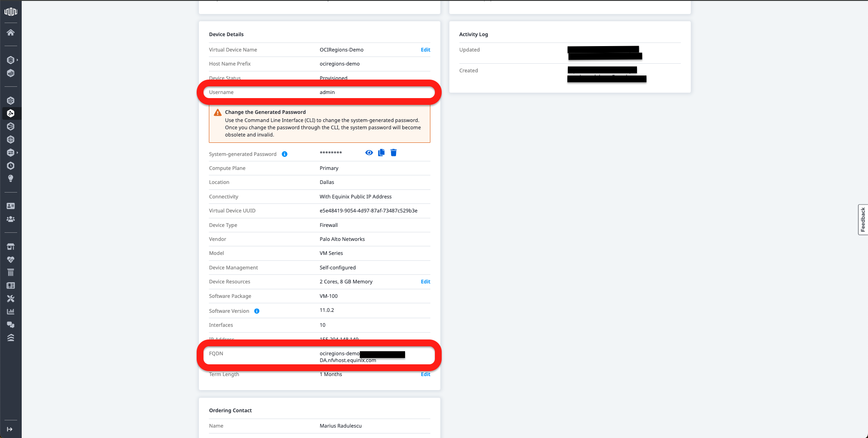
Task: Reveal the system-generated password with the eye icon
Action: pyautogui.click(x=369, y=153)
